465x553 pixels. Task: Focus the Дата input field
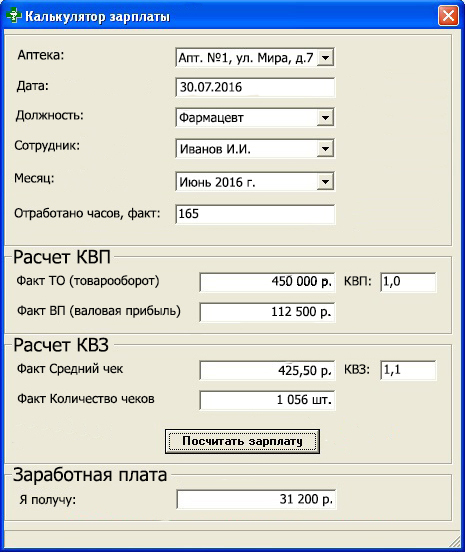coord(255,87)
